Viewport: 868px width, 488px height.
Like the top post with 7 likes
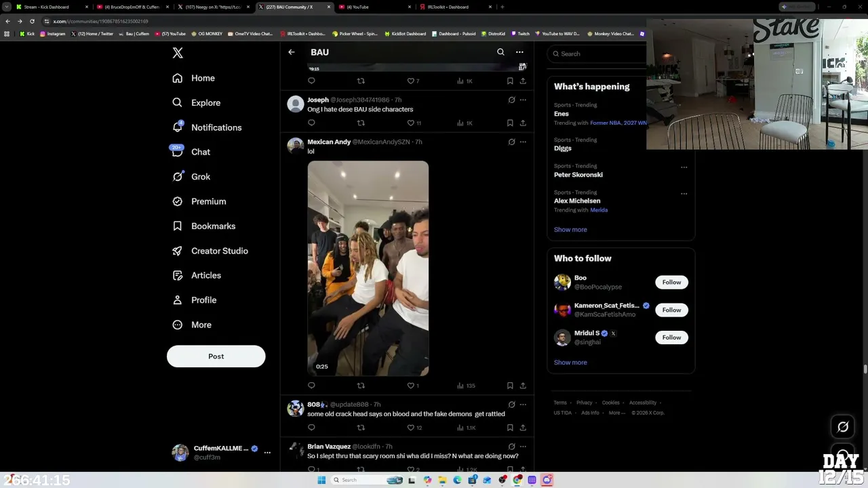click(x=413, y=81)
